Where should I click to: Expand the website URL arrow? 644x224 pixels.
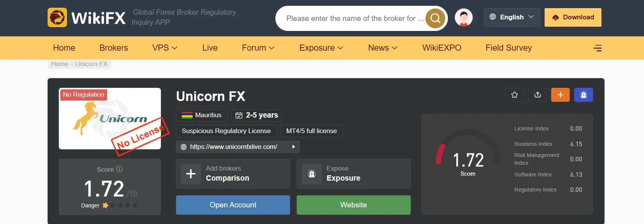[x=294, y=147]
